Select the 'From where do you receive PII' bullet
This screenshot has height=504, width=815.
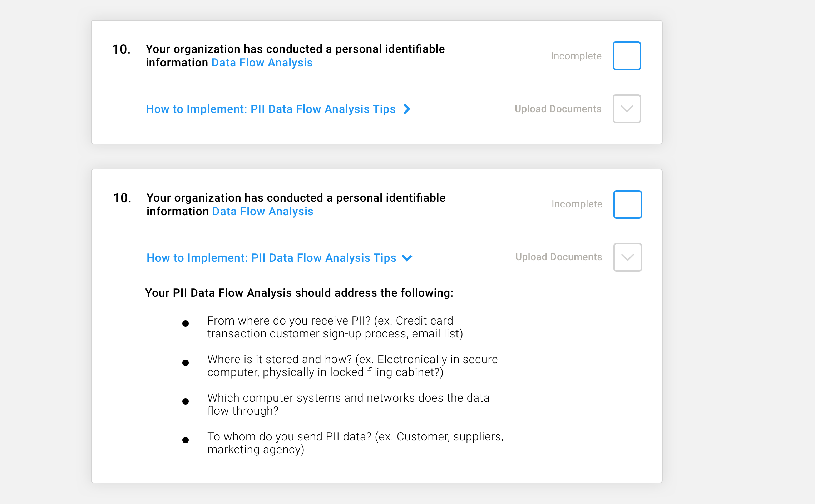click(335, 327)
